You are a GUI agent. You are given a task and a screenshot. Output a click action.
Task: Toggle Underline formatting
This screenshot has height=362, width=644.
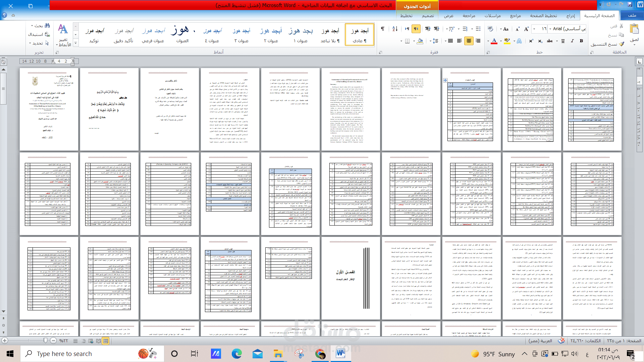coord(563,41)
